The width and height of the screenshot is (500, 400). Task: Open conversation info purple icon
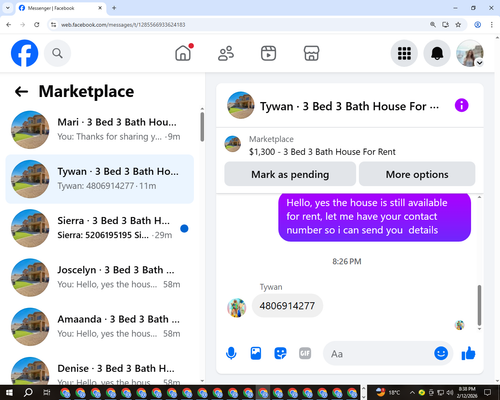pos(461,106)
